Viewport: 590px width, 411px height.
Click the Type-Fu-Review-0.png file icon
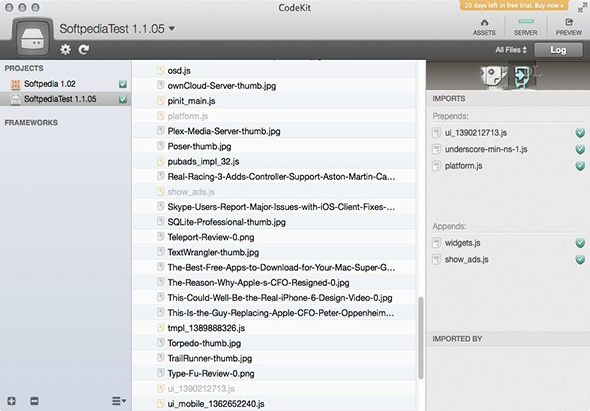coord(161,373)
